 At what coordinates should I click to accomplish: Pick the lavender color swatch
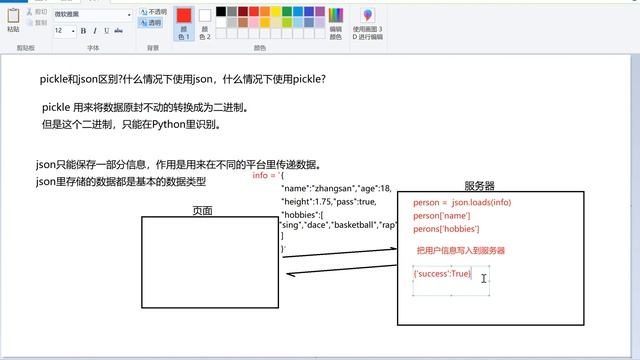pyautogui.click(x=320, y=22)
